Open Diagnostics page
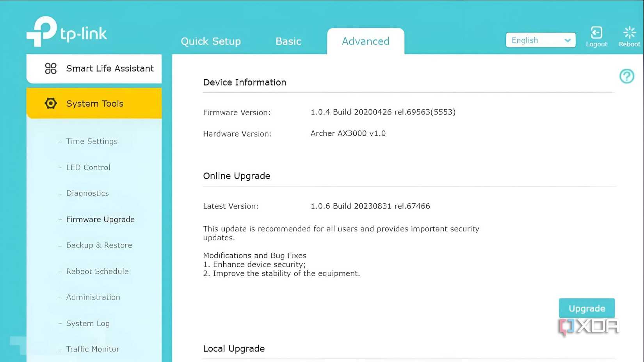This screenshot has height=362, width=644. point(87,193)
